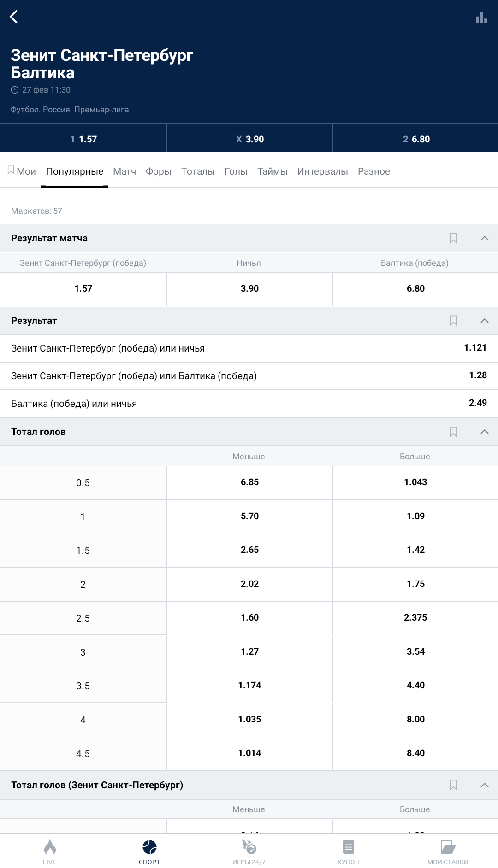
Task: Select Балтика (победа) или ничья 2.49
Action: [x=249, y=404]
